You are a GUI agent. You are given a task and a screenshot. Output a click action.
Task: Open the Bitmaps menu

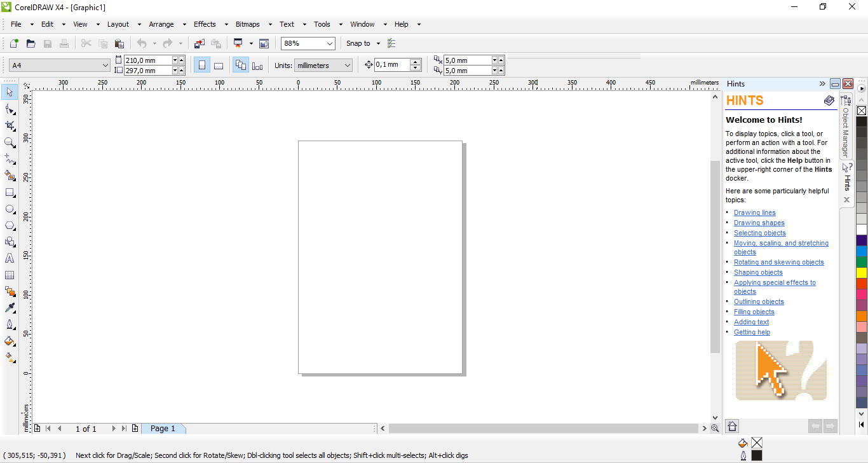point(247,24)
